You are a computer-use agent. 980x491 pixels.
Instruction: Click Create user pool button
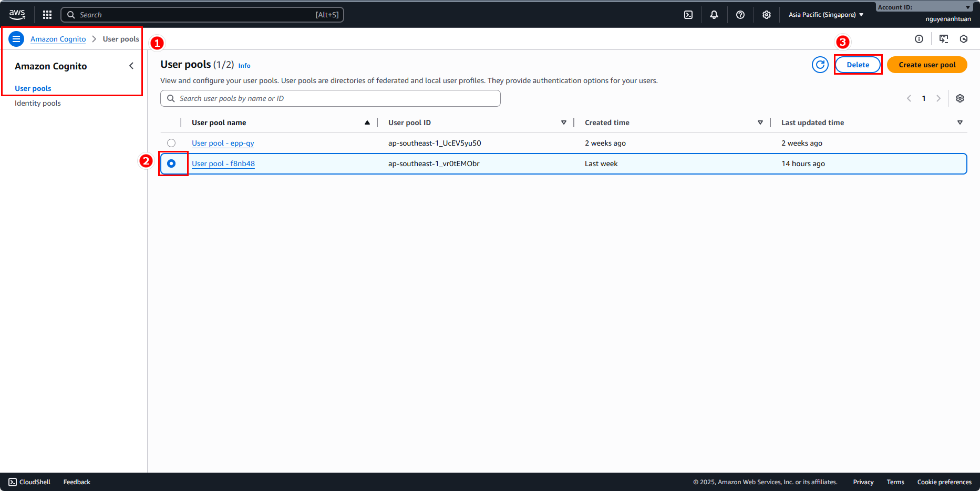click(927, 65)
